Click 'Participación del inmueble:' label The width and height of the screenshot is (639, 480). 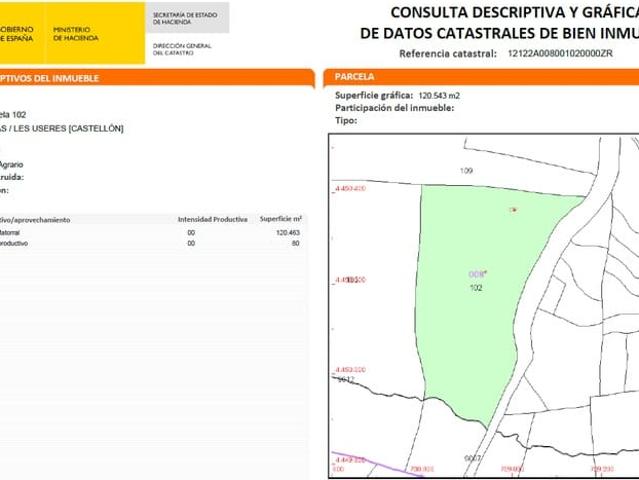coord(394,108)
